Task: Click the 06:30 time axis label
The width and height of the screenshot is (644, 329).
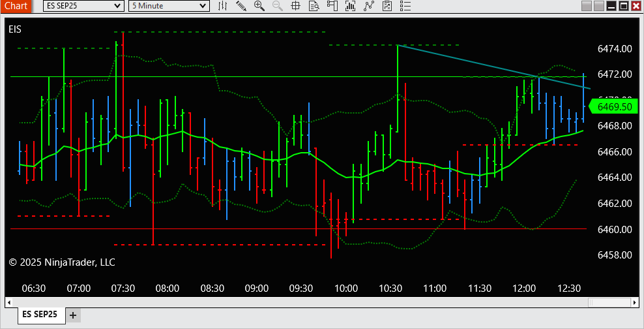Action: pos(34,289)
